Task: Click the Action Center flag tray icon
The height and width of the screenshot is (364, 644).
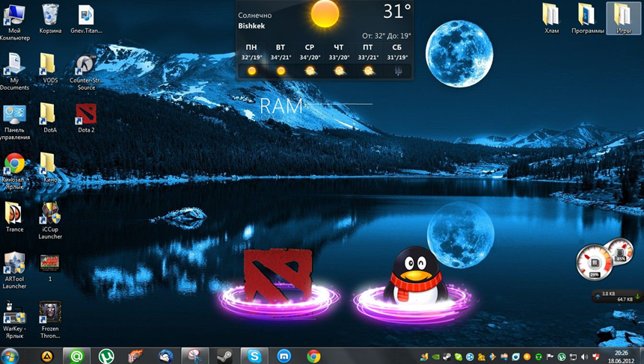Action: click(x=550, y=357)
